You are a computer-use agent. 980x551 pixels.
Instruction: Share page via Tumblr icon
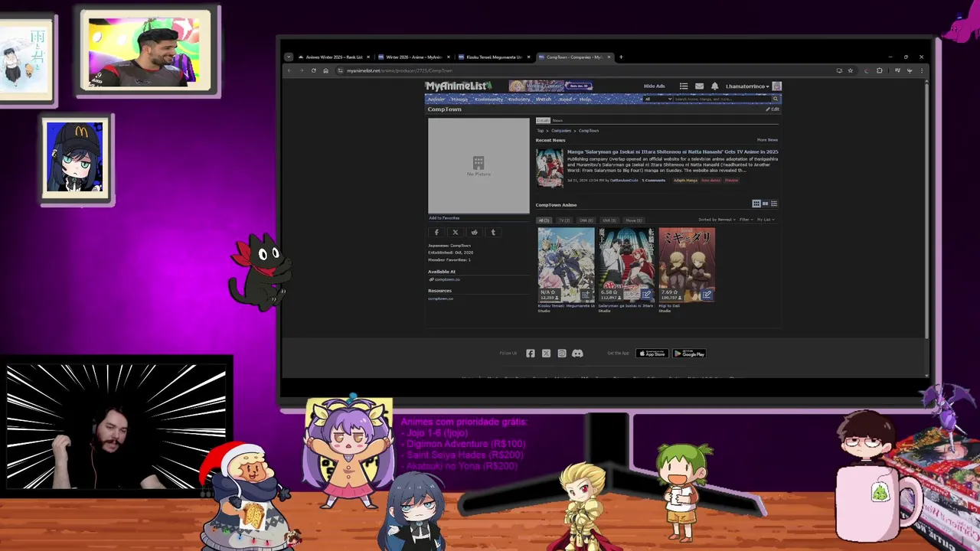pos(493,233)
